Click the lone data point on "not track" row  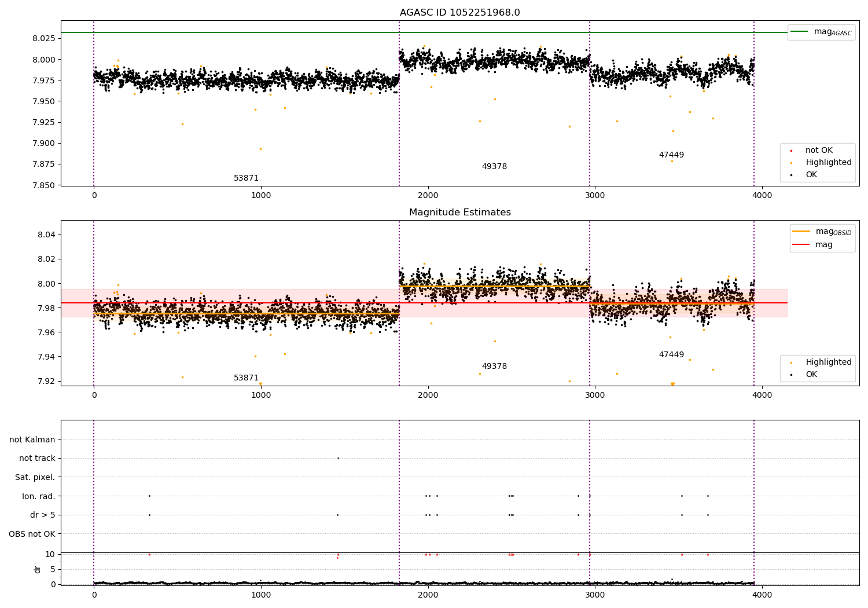click(338, 458)
